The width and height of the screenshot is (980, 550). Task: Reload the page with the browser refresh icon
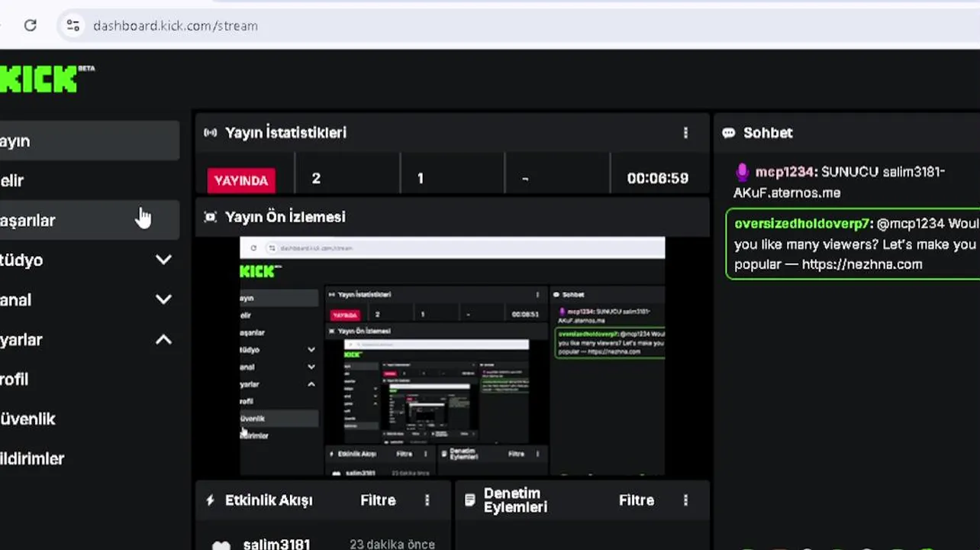pyautogui.click(x=31, y=25)
